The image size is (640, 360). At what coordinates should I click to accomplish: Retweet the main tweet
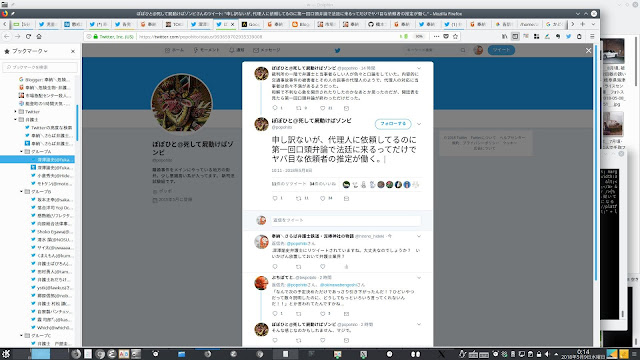point(299,198)
